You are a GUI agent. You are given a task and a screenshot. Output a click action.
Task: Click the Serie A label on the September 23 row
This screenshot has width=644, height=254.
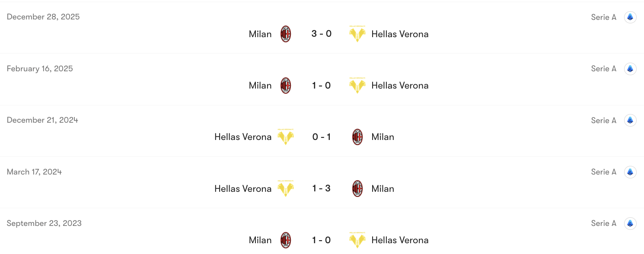click(x=603, y=223)
